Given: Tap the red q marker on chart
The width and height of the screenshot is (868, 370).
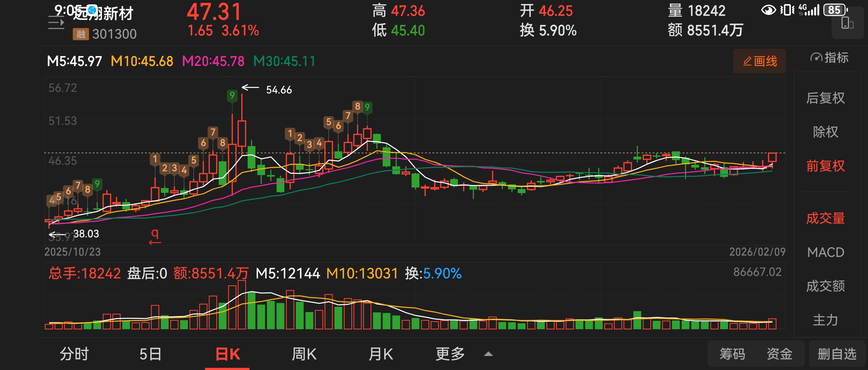Looking at the screenshot, I should 155,235.
